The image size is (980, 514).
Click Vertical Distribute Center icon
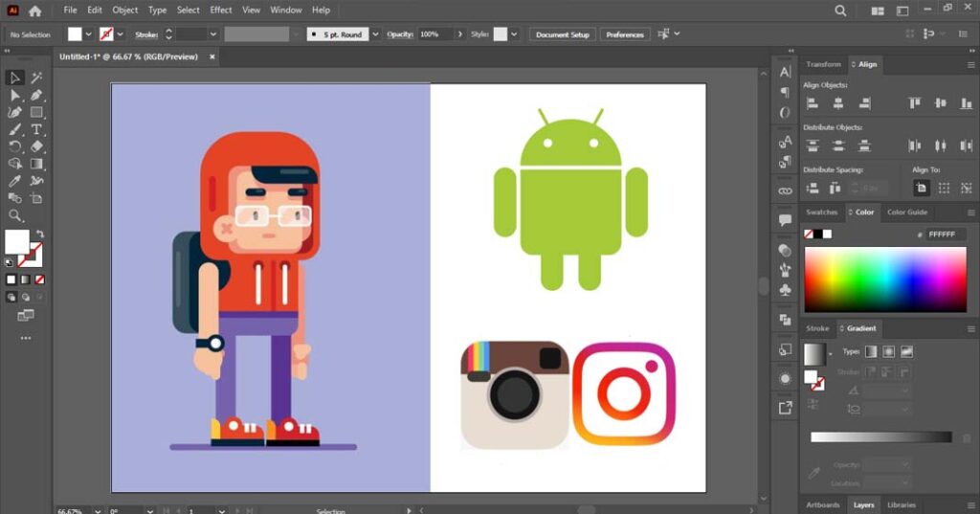click(838, 145)
